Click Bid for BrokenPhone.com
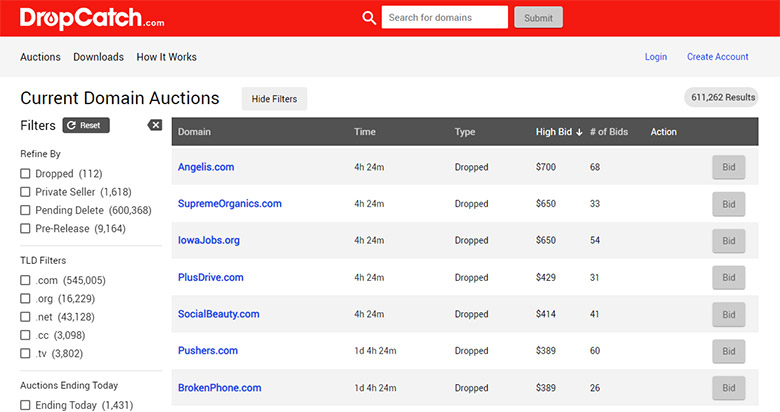The width and height of the screenshot is (780, 412). [729, 388]
